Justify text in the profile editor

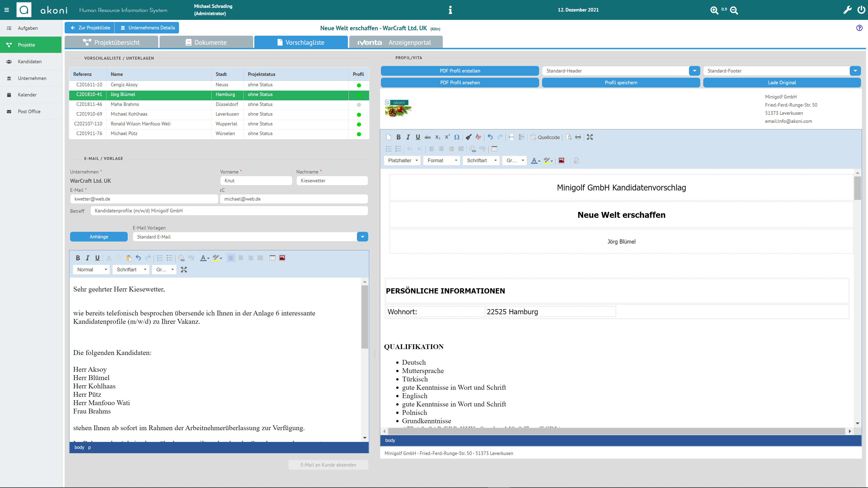pos(461,149)
